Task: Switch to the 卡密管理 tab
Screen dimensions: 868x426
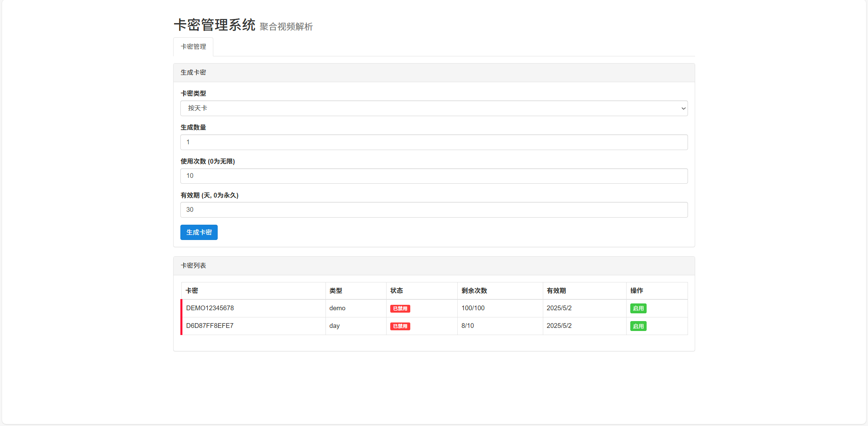Action: (193, 47)
